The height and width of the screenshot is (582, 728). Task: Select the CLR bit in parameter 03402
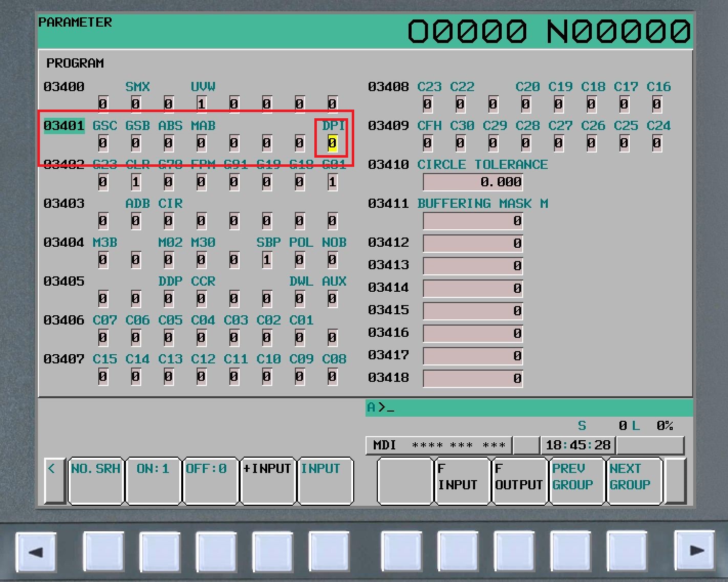tap(136, 181)
